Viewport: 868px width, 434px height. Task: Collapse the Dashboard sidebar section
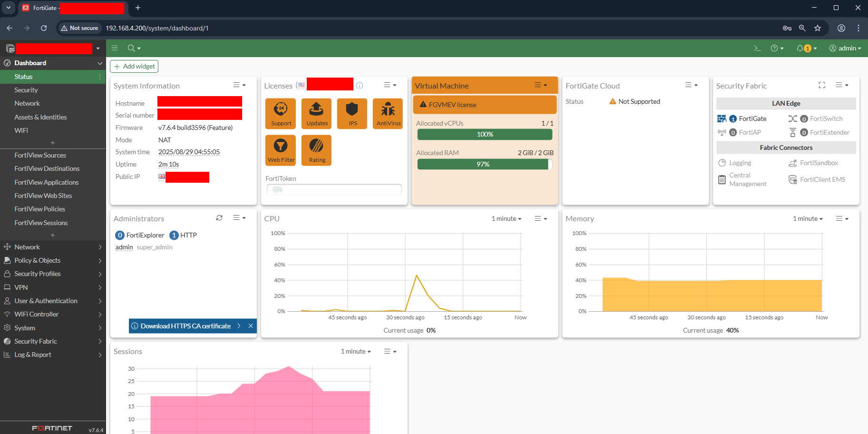(x=53, y=63)
